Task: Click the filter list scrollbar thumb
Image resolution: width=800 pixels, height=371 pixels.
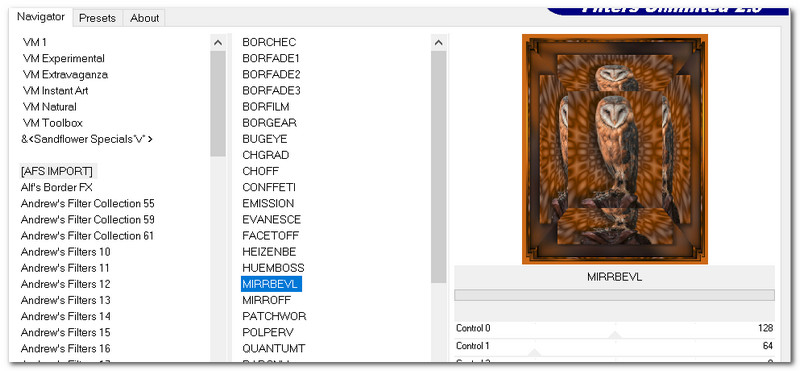Action: click(439, 167)
